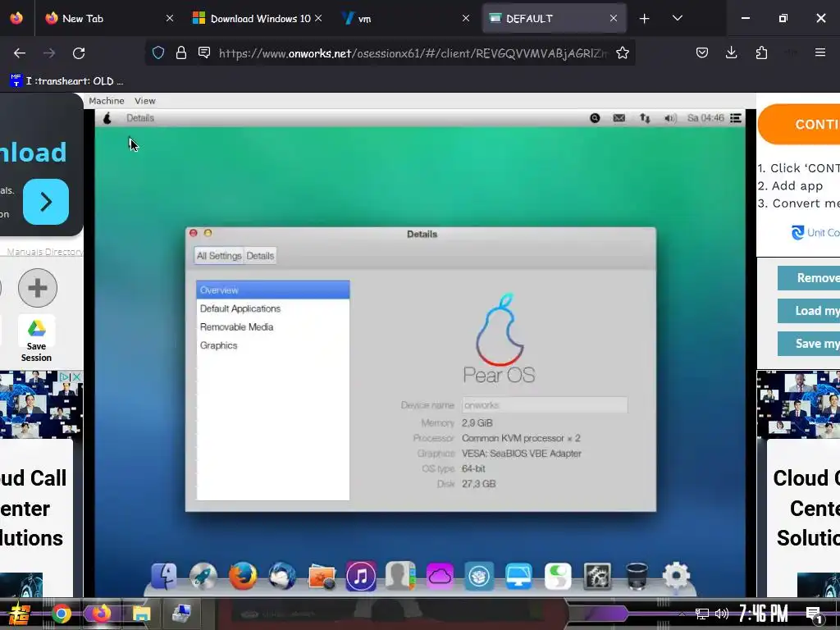This screenshot has width=840, height=630.
Task: Select Overview in the sidebar list
Action: [272, 290]
